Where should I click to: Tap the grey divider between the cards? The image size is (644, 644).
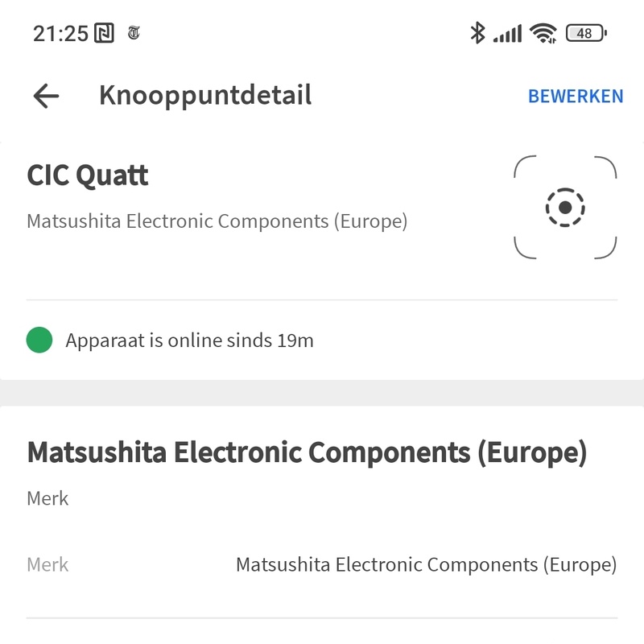click(x=322, y=393)
